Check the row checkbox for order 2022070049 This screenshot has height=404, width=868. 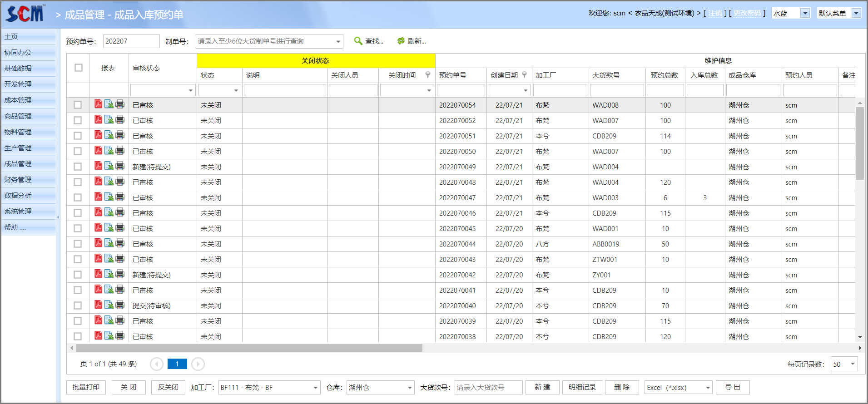[78, 167]
